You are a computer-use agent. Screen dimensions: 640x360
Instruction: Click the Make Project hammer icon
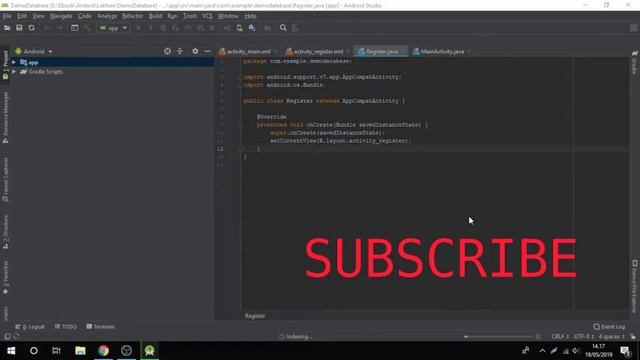coord(87,28)
